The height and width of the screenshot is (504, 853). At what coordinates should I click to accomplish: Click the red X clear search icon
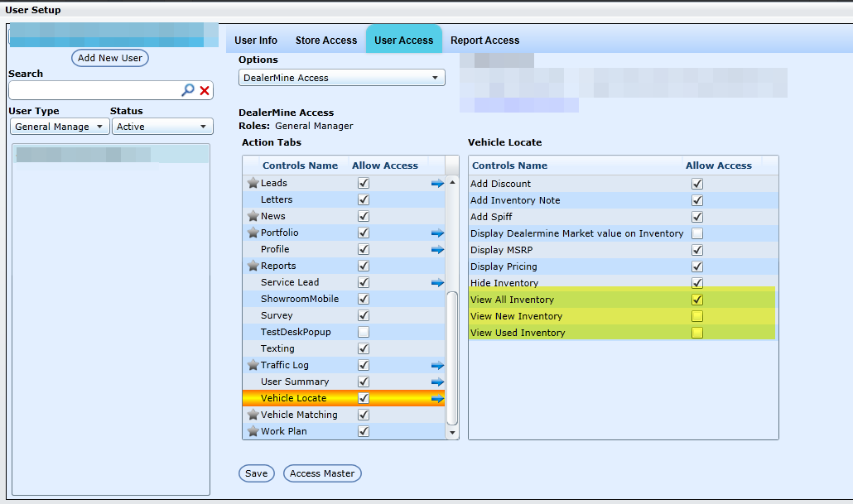click(205, 90)
